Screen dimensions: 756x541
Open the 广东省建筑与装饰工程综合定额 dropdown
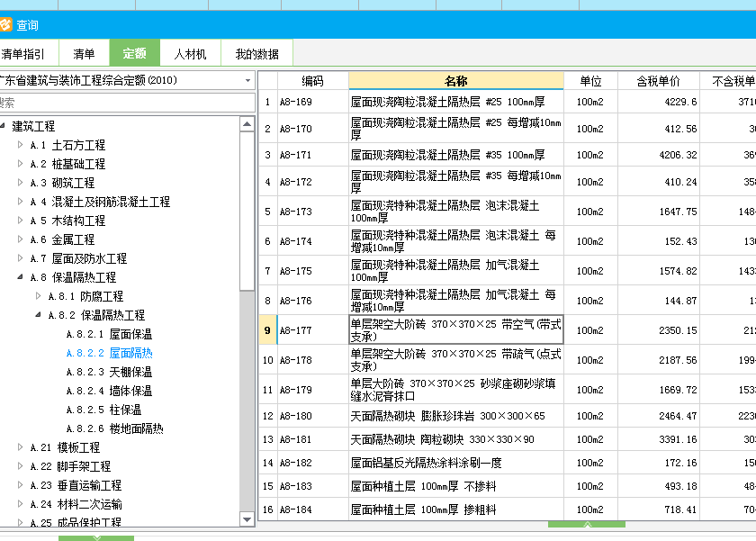coord(247,80)
